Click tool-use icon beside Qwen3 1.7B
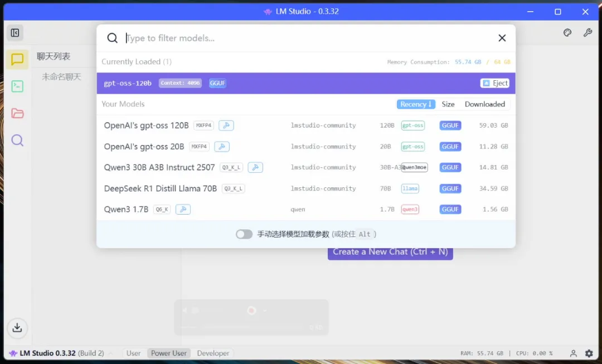The image size is (602, 364). click(183, 210)
